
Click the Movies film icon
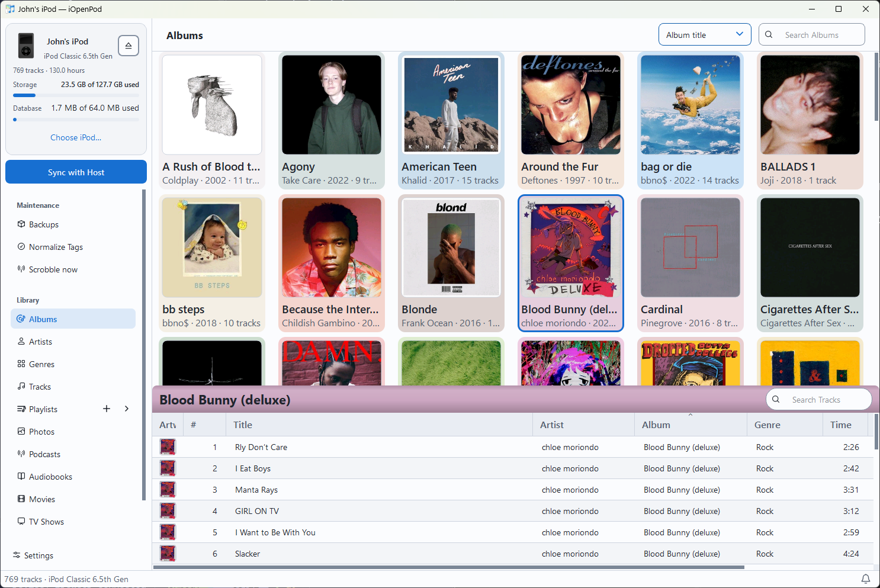pyautogui.click(x=21, y=499)
